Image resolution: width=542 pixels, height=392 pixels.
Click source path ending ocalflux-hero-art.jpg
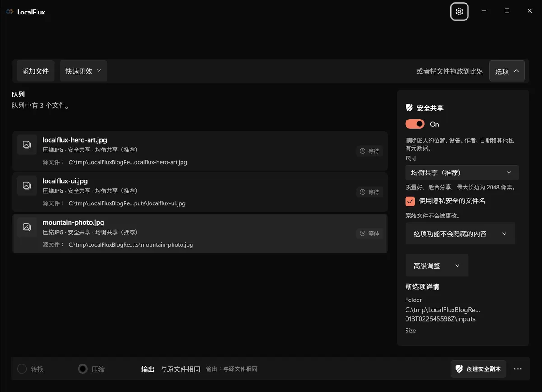pos(128,162)
